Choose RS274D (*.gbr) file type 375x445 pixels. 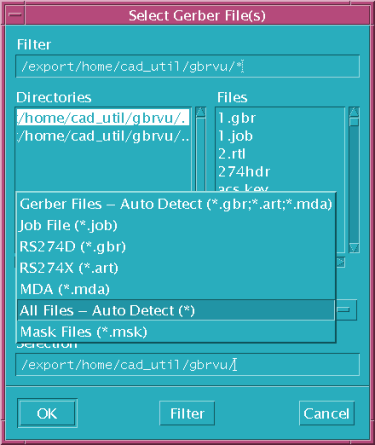(x=176, y=247)
